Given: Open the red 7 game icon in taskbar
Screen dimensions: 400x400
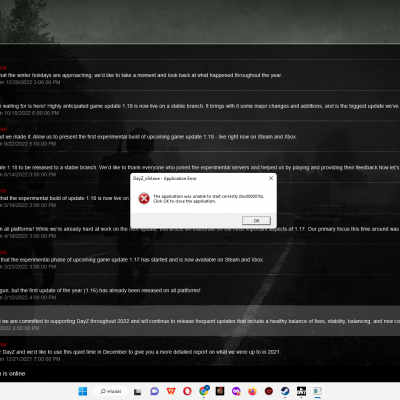Looking at the screenshot, I should [x=220, y=391].
